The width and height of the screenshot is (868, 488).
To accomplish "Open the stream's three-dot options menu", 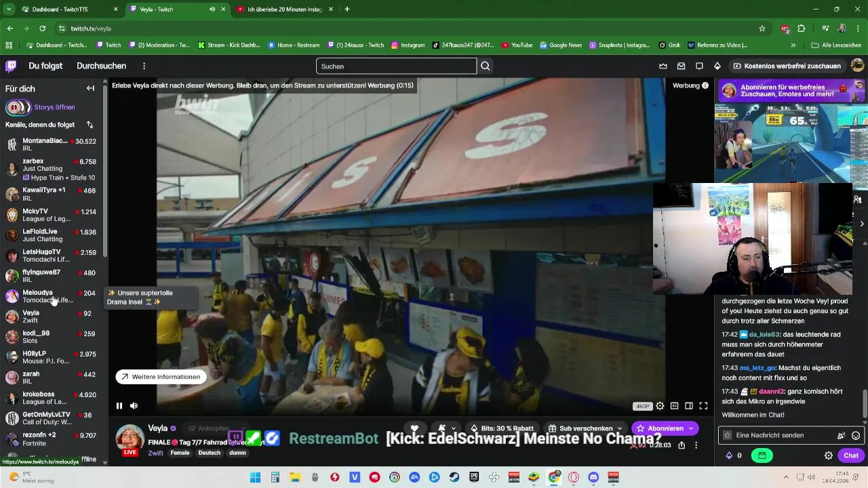I will [696, 445].
